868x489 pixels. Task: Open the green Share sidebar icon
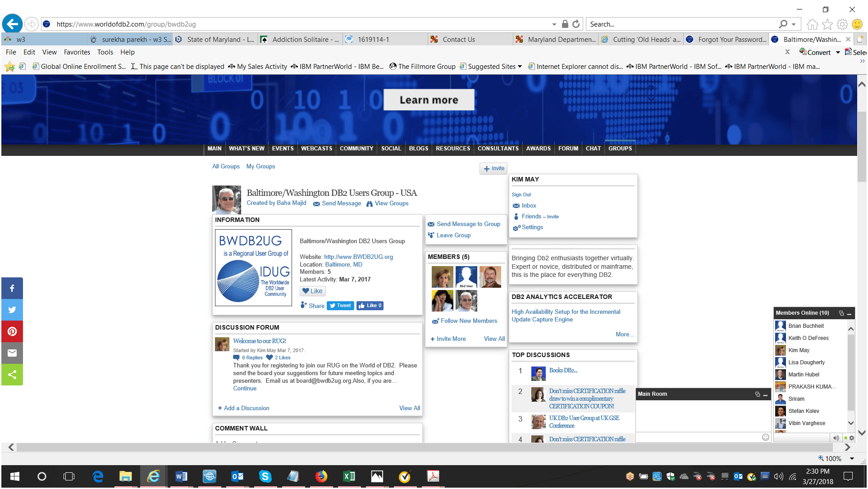coord(12,375)
